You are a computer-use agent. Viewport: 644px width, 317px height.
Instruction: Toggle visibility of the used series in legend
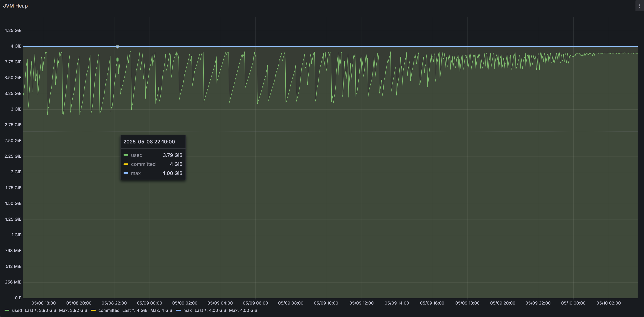tap(17, 310)
